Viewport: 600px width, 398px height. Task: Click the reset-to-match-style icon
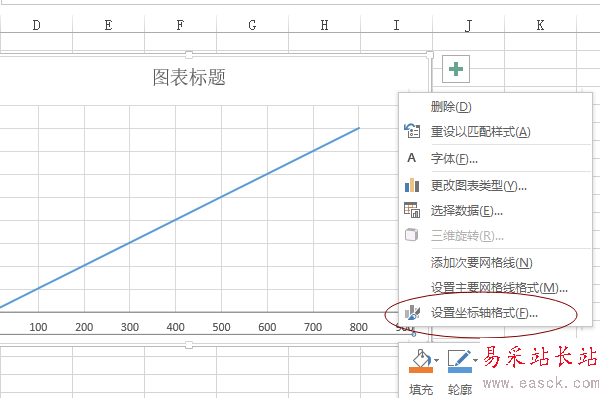click(412, 131)
